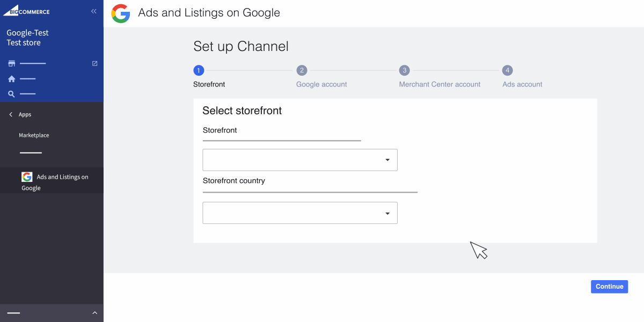Click step 4 Ads account circle
This screenshot has height=322, width=644.
507,70
